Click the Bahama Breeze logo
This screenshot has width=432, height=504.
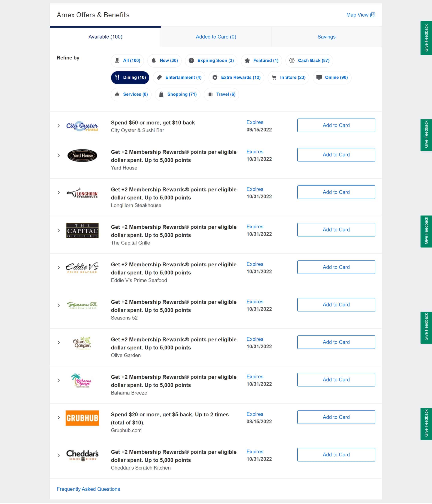click(x=81, y=380)
